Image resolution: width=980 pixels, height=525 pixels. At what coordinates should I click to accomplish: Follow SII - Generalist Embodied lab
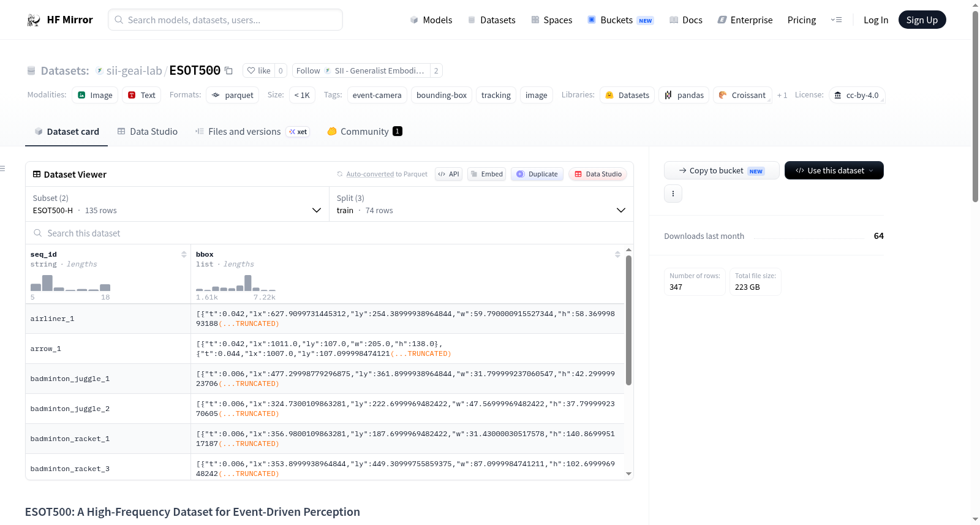point(361,70)
